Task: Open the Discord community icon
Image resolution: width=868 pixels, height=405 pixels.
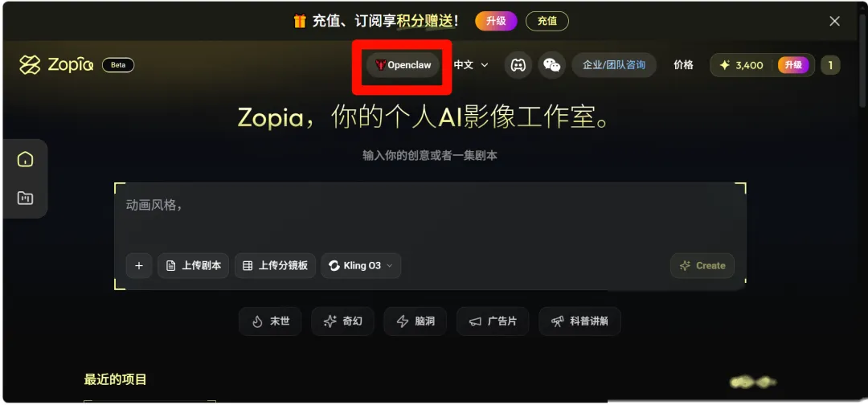Action: [518, 65]
